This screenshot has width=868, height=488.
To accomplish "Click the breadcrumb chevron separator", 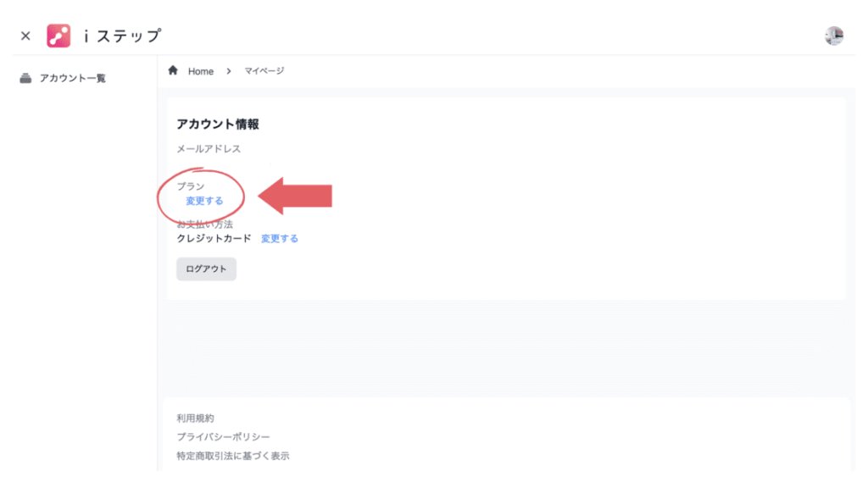I will (229, 71).
